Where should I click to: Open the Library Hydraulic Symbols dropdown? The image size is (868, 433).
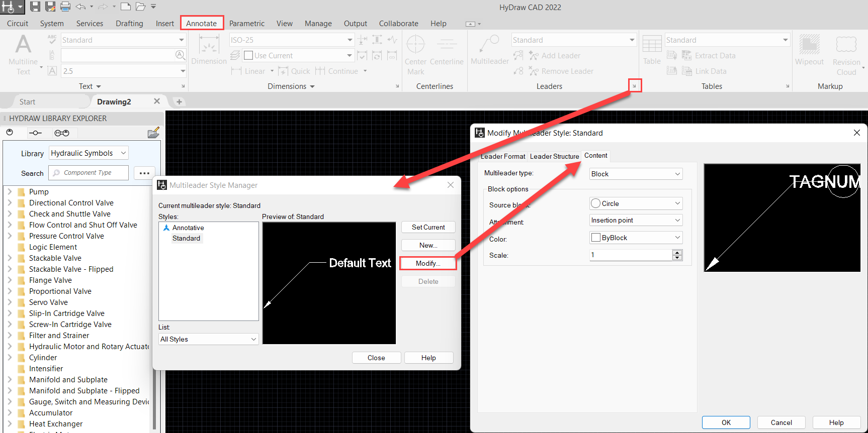point(89,153)
